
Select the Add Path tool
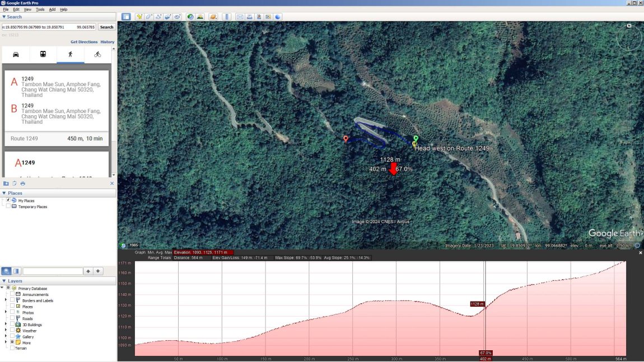pos(159,17)
